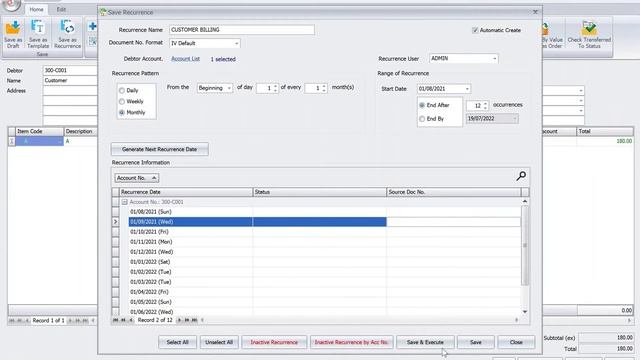Select row 01/05/2022 (Sun)
Viewport: 640px width, 360px height.
(x=324, y=302)
